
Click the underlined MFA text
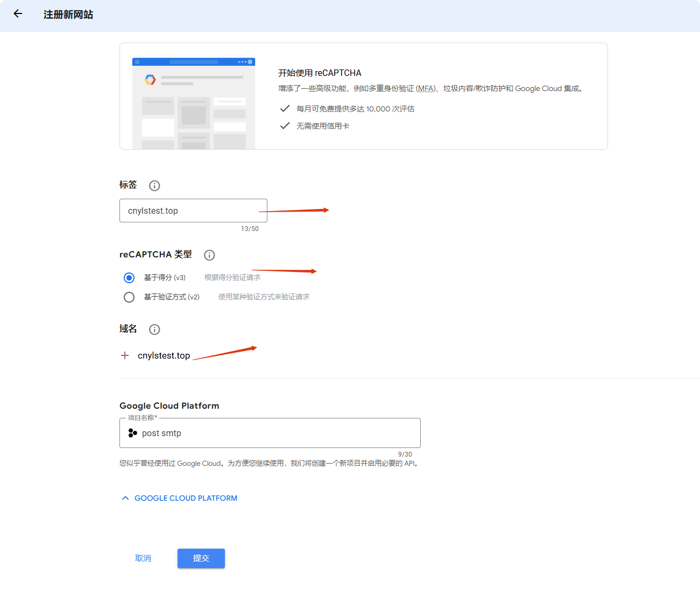(x=426, y=88)
